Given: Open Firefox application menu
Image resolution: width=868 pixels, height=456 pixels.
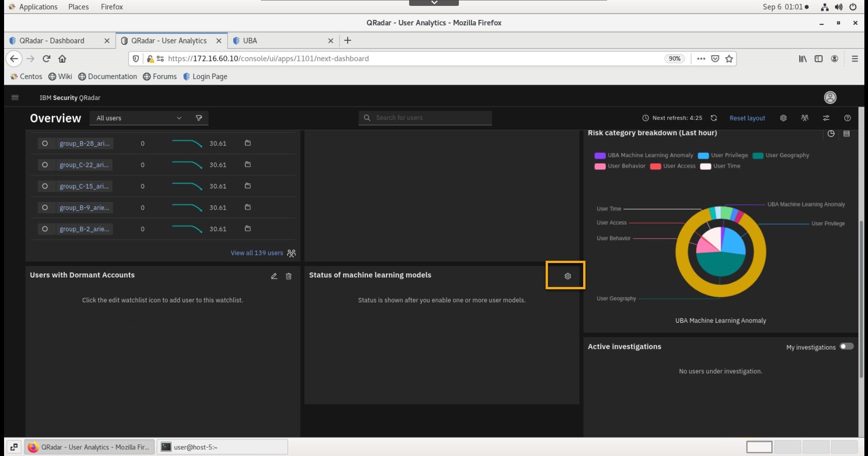Looking at the screenshot, I should point(855,59).
